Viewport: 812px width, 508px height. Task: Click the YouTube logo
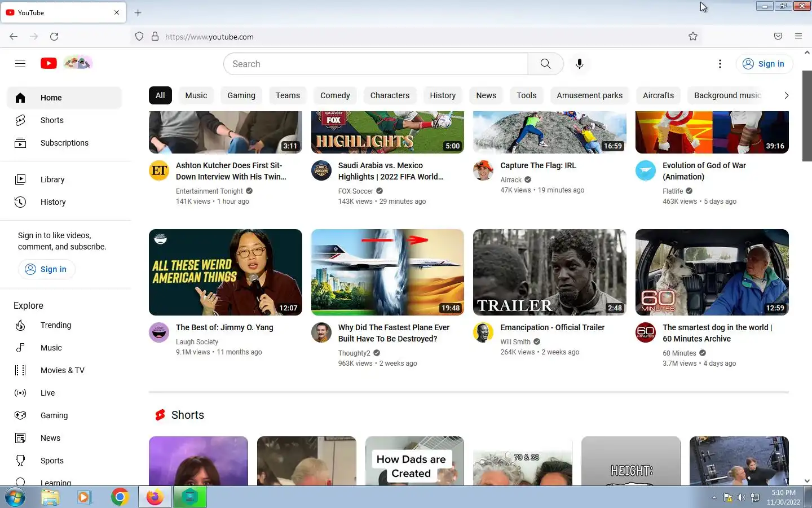(x=48, y=63)
